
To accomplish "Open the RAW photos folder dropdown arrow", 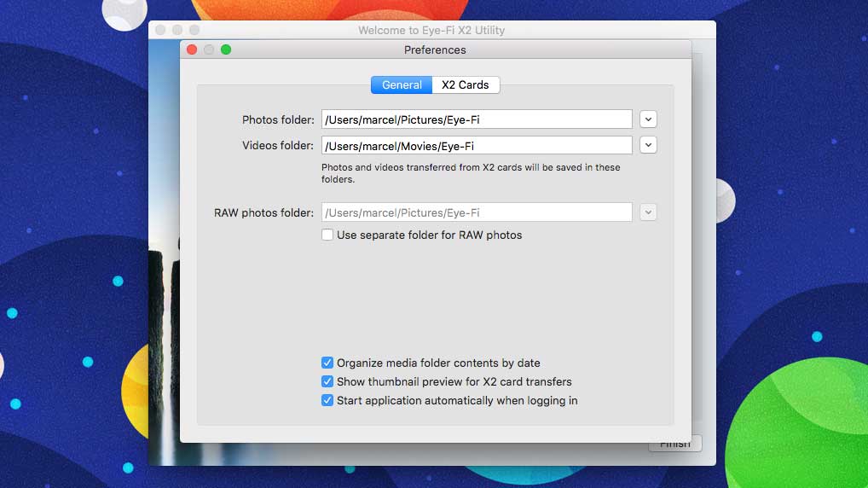I will click(648, 212).
